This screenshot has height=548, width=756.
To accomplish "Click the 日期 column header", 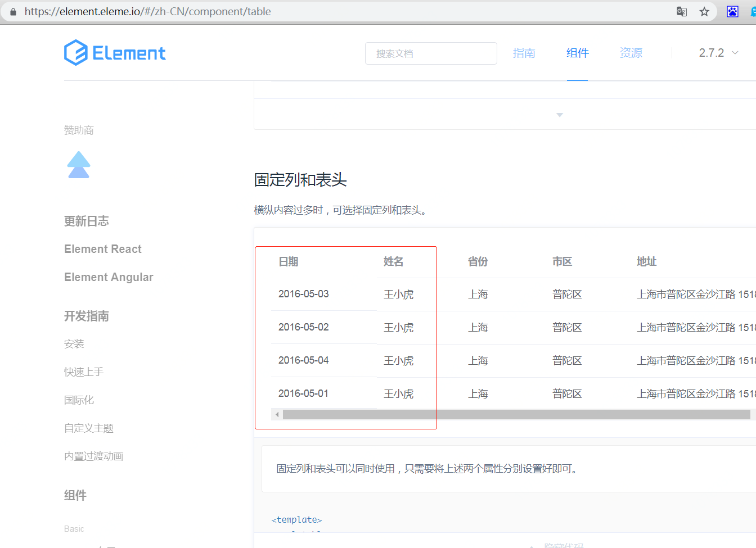I will (x=289, y=261).
